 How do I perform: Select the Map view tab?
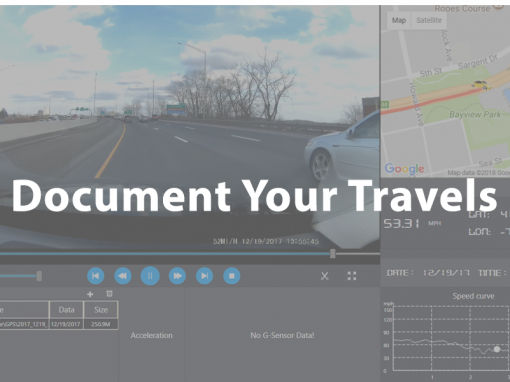(399, 20)
